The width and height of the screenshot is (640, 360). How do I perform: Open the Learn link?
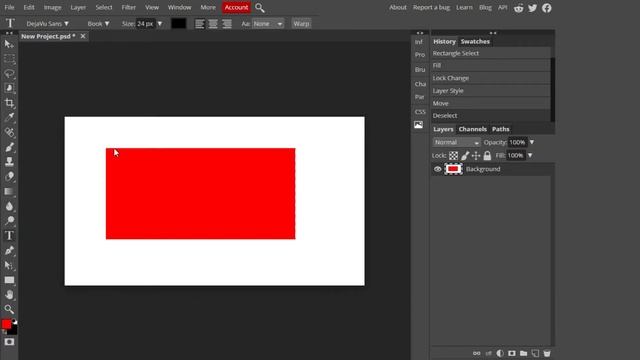[464, 7]
